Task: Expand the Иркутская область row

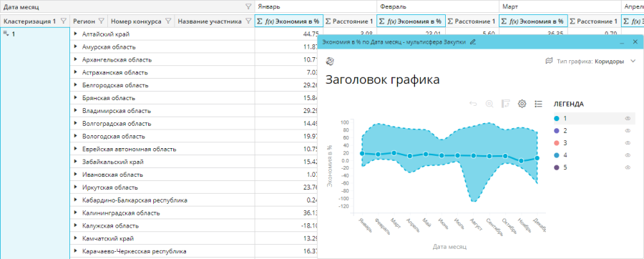Action: pos(76,187)
